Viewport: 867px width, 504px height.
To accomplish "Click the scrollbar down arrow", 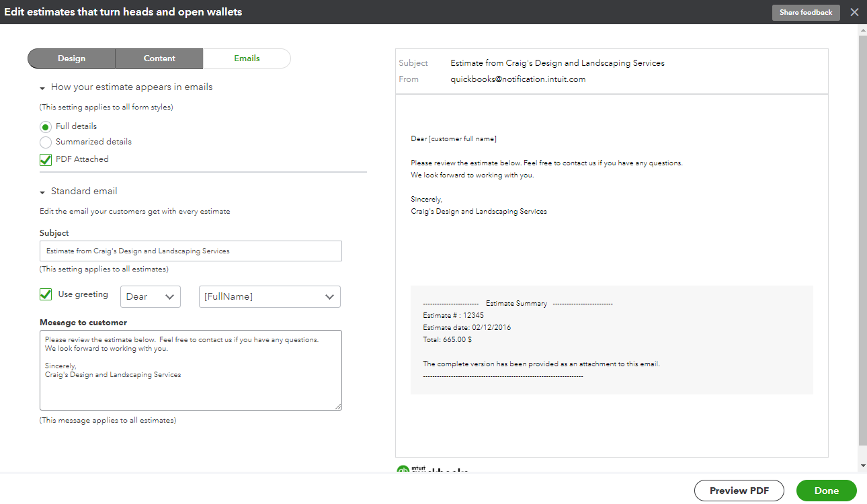I will click(863, 466).
